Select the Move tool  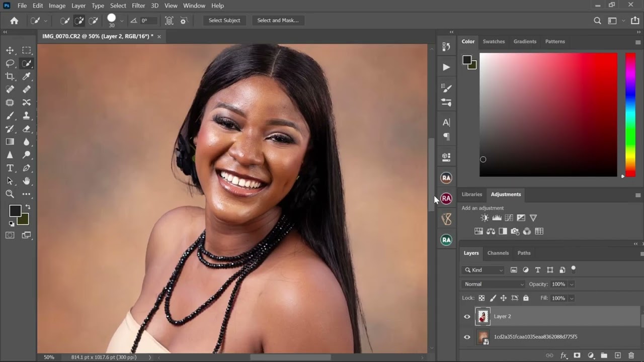(10, 50)
